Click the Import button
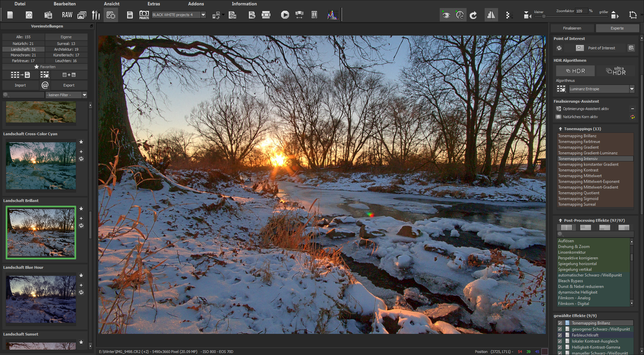 coord(20,85)
